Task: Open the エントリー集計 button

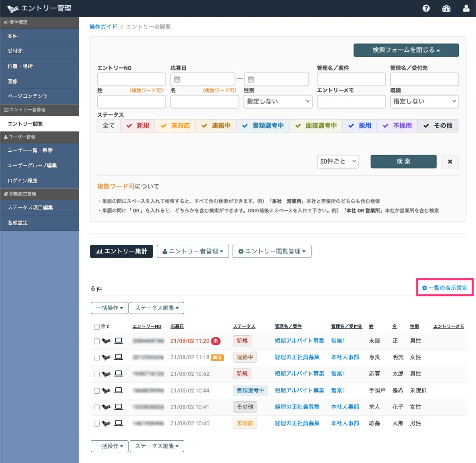Action: (121, 252)
